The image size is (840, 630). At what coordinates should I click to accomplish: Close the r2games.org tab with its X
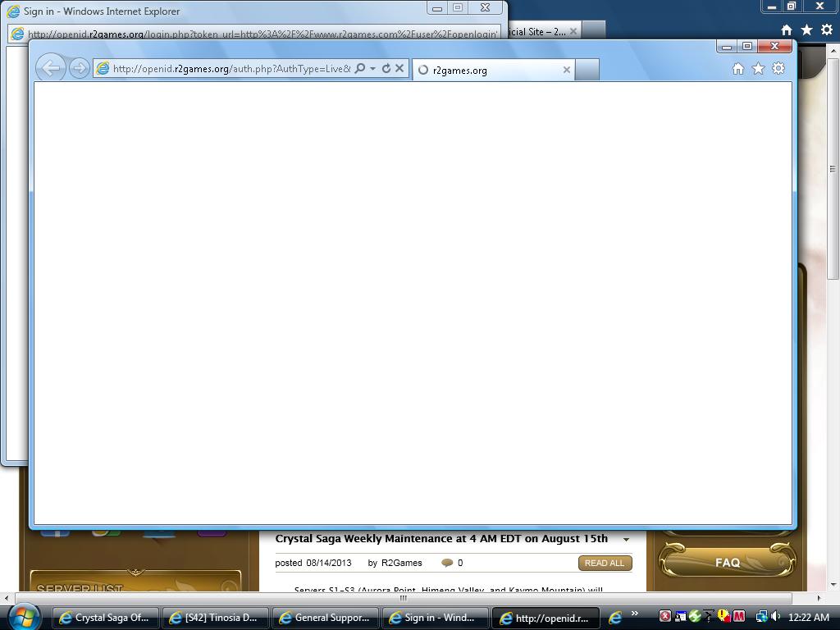[x=566, y=70]
